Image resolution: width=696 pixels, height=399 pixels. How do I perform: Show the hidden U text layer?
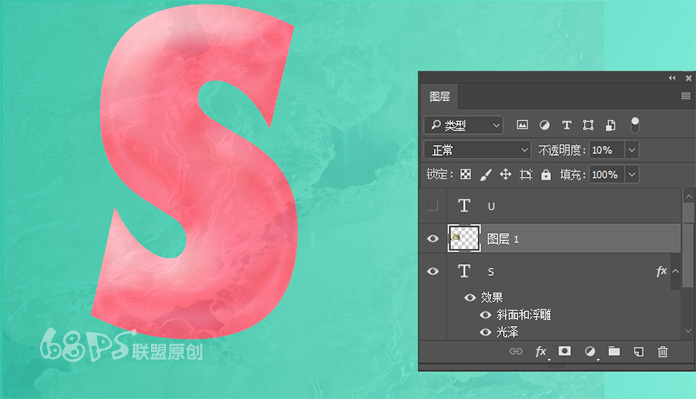(433, 205)
